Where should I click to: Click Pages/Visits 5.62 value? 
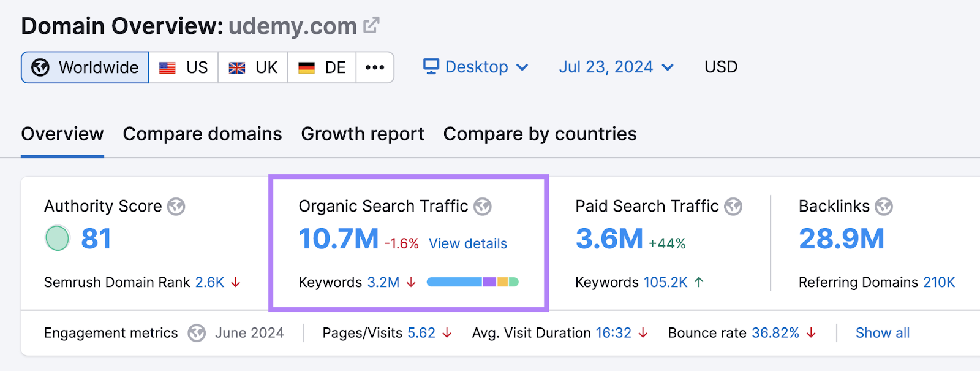[x=421, y=333]
